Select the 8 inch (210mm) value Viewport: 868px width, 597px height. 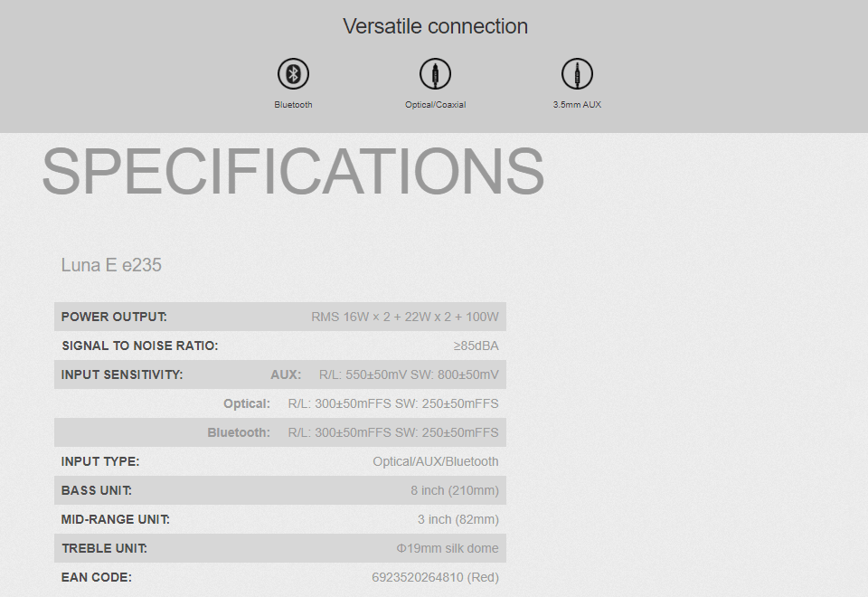(455, 490)
